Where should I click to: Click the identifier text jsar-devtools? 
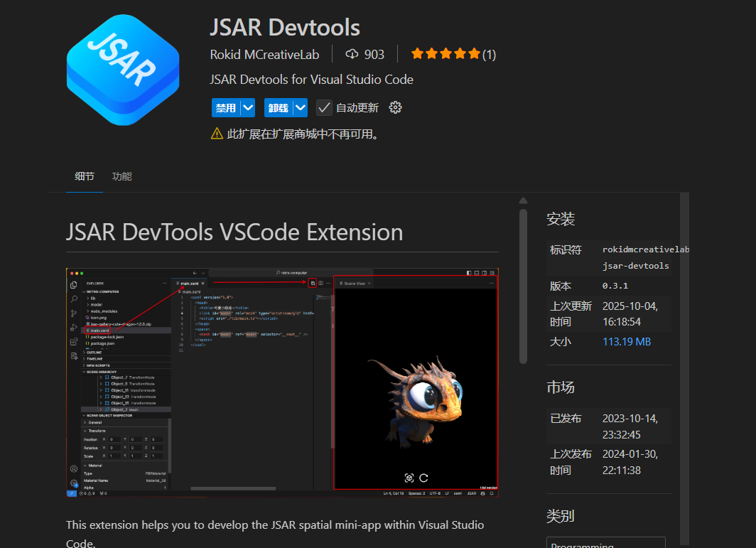(x=635, y=266)
